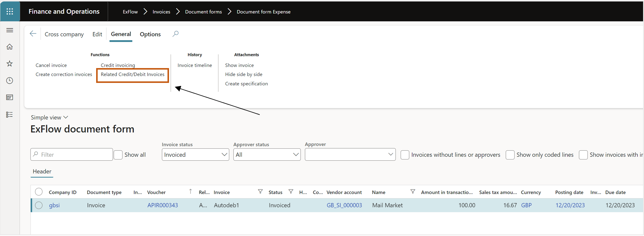Click sales tax cell 16.67
Screen dimensions: 644x236
point(510,205)
